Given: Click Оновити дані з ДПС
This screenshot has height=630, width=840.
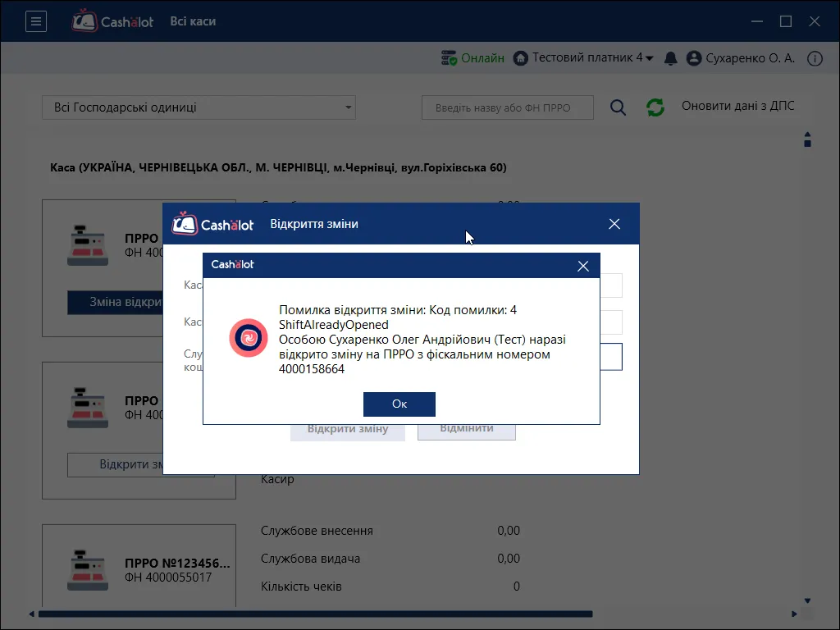Looking at the screenshot, I should (737, 106).
